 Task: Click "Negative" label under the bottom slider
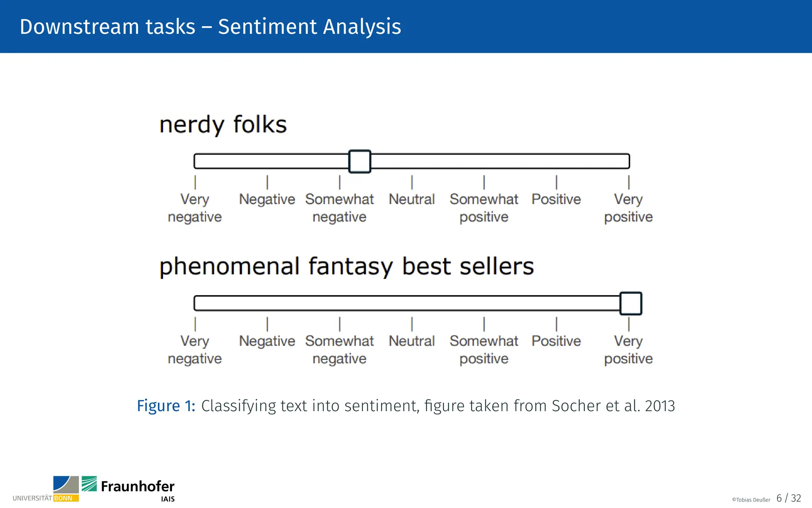tap(267, 341)
